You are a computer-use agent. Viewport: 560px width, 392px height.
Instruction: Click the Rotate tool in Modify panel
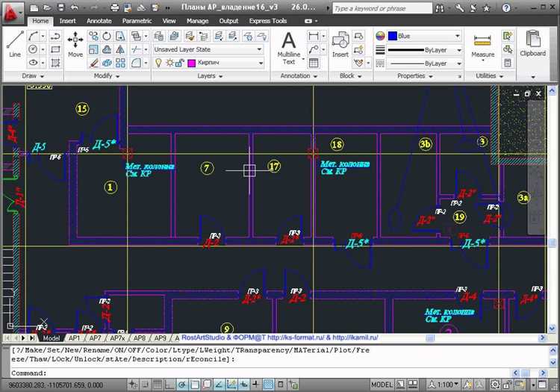[108, 36]
